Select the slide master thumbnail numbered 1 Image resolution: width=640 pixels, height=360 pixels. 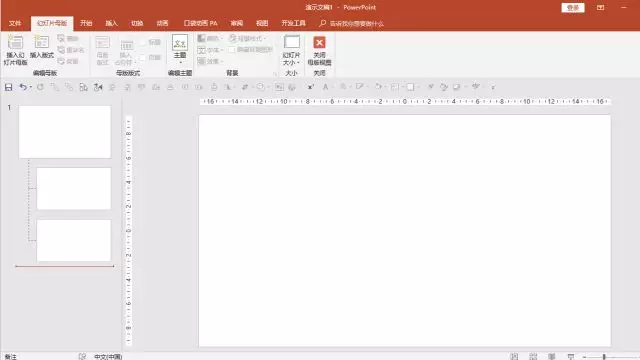click(65, 132)
